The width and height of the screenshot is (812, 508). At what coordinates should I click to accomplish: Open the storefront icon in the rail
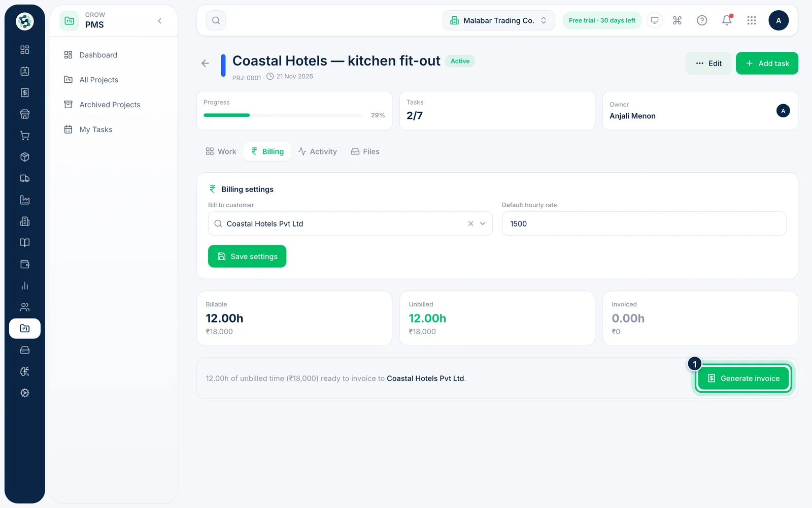coord(24,114)
